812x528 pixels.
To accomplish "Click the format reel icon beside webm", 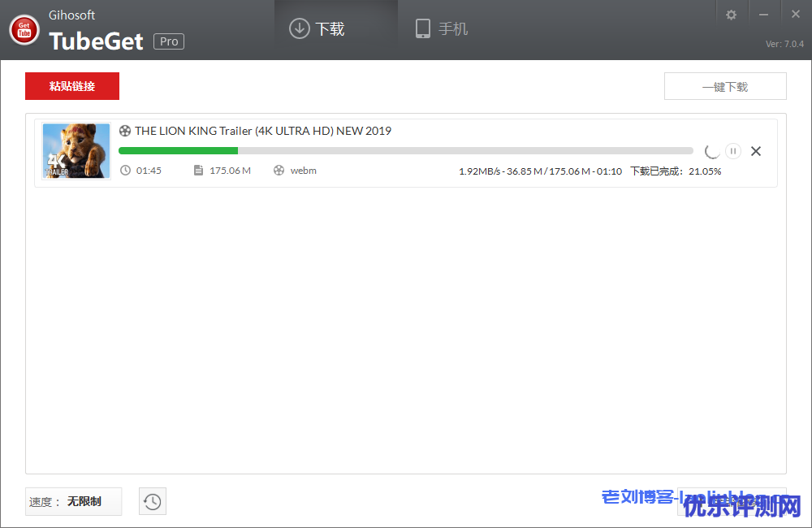I will coord(279,170).
